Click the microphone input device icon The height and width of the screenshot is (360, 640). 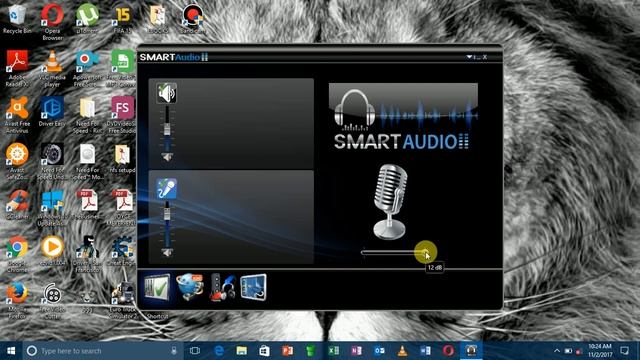167,189
